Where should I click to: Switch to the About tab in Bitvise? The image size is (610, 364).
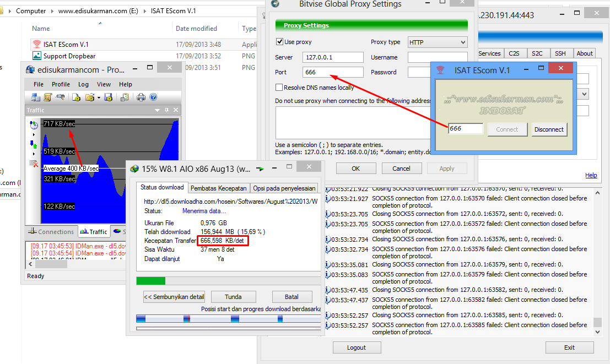pos(584,53)
